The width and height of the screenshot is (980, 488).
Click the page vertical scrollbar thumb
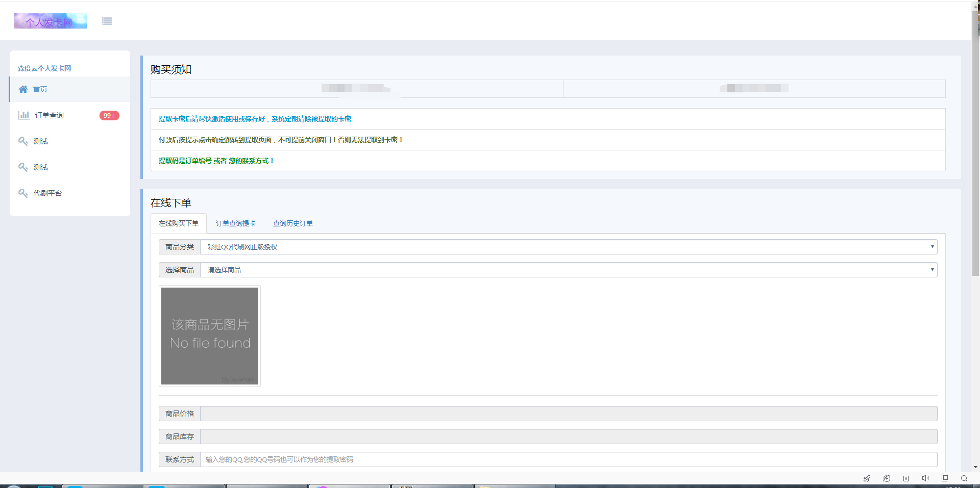tap(975, 143)
